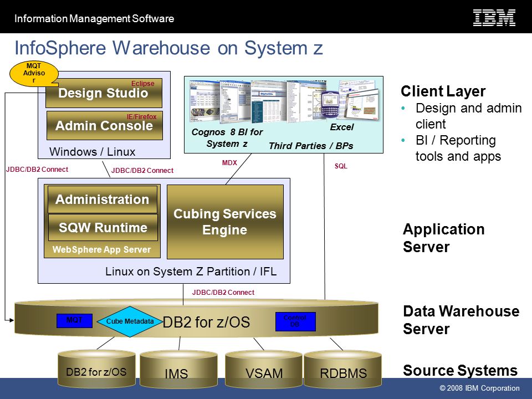The height and width of the screenshot is (399, 532).
Task: Click the 'Excel' label
Action: pyautogui.click(x=342, y=127)
